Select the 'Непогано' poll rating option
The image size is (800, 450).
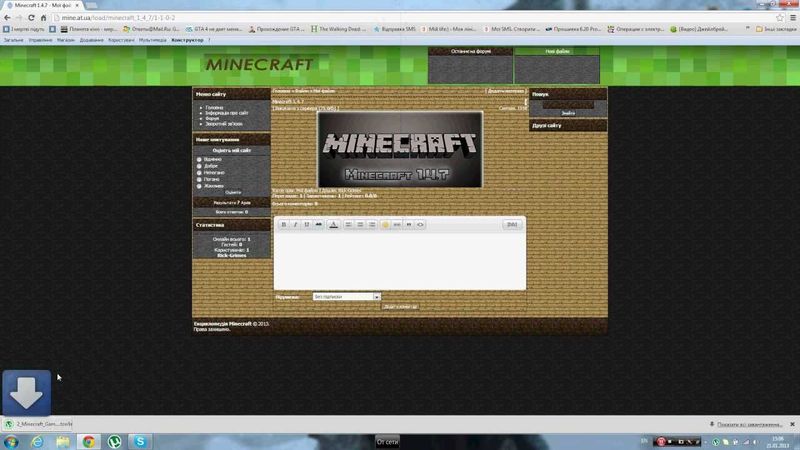(199, 172)
